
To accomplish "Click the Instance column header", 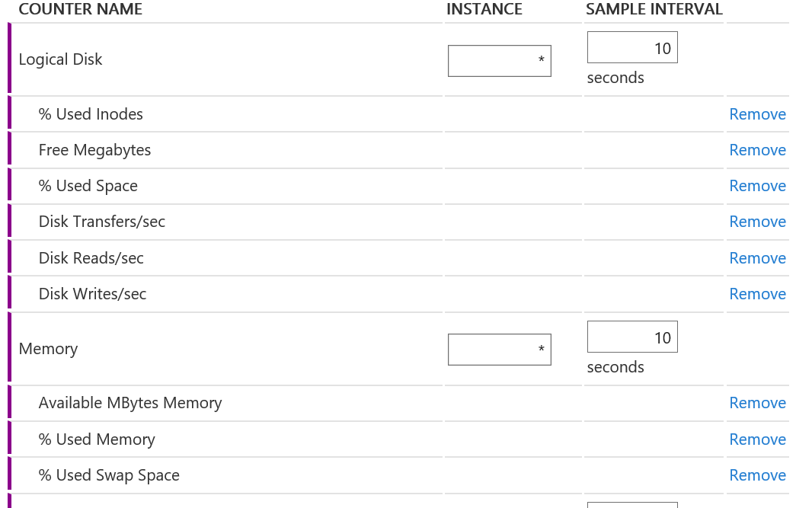I will (484, 9).
